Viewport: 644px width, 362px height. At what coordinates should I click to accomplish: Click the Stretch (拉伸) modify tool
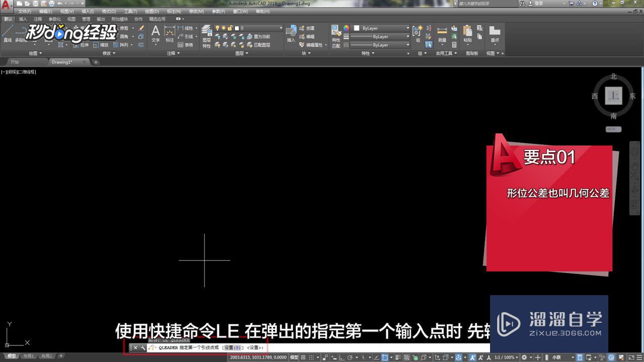pos(80,45)
